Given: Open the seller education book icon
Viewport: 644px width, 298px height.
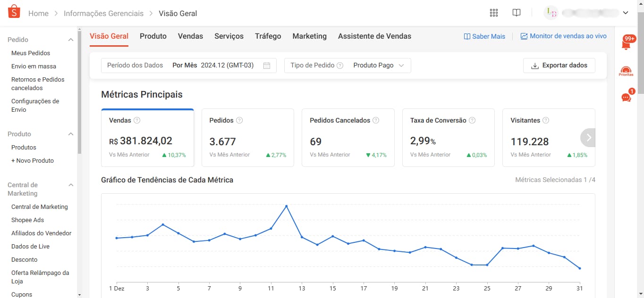Looking at the screenshot, I should tap(517, 13).
